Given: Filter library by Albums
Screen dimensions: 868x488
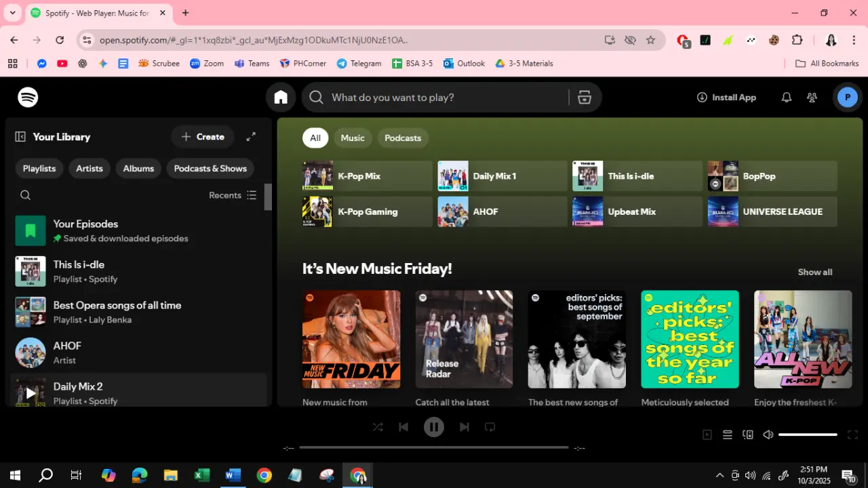Looking at the screenshot, I should click(x=138, y=169).
